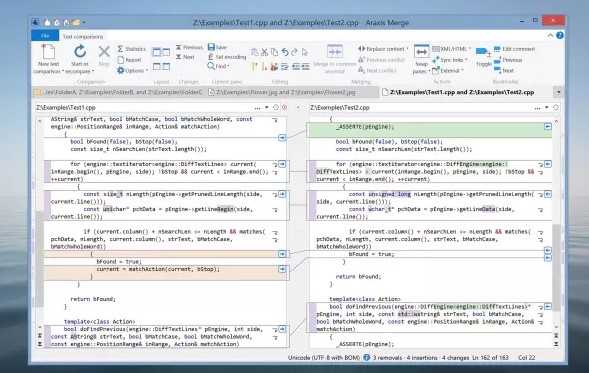Viewport: 589px width, 373px height.
Task: Click the info icon in the status bar
Action: (x=367, y=358)
